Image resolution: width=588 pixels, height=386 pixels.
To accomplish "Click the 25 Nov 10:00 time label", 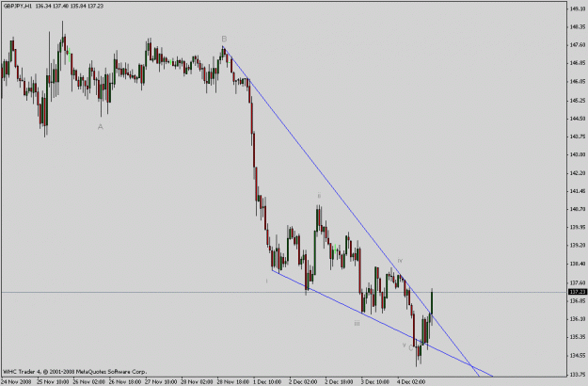I will pos(53,382).
